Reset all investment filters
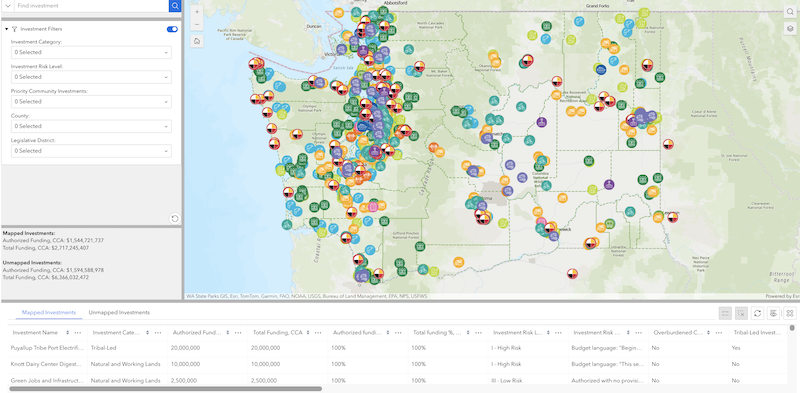This screenshot has height=393, width=800. 174,218
